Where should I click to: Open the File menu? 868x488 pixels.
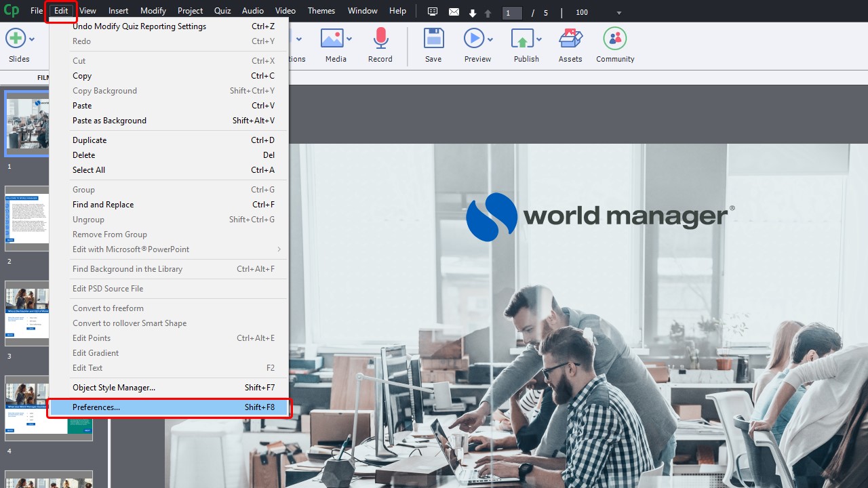pos(37,11)
